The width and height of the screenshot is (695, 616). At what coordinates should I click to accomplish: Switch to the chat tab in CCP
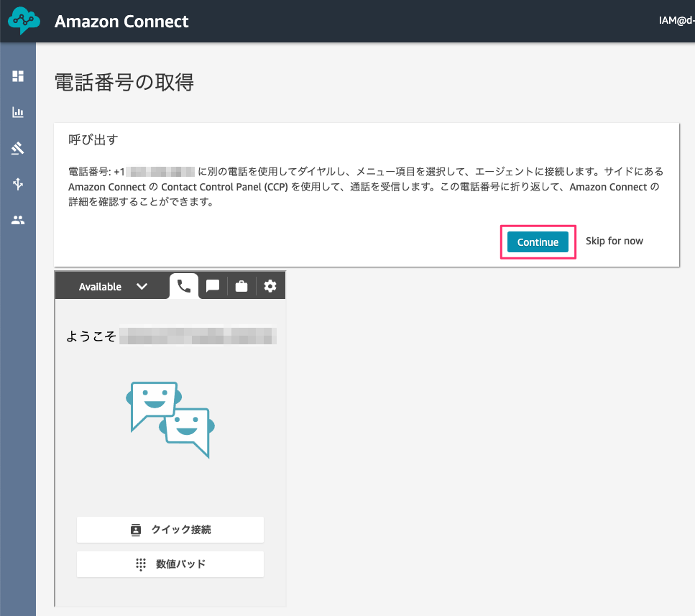213,286
